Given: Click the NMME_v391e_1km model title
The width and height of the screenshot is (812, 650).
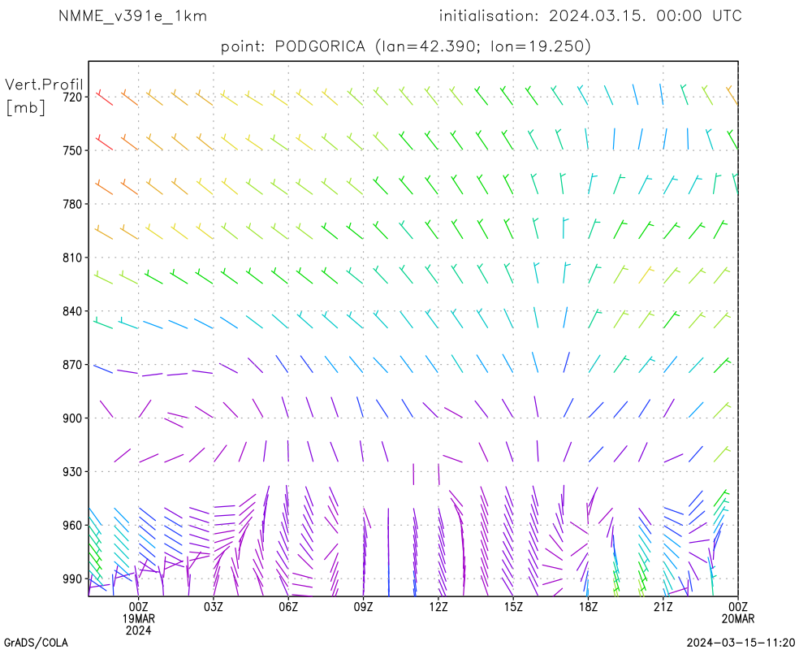Looking at the screenshot, I should [x=132, y=16].
